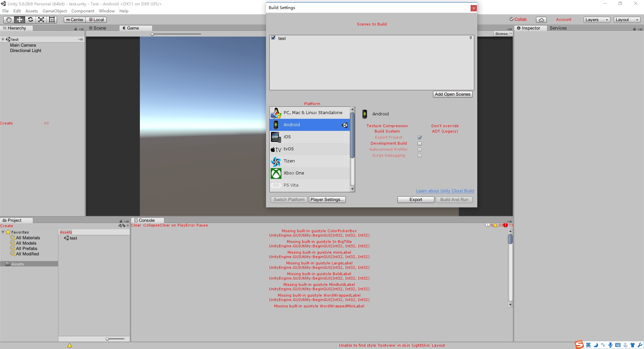Click the PS Vita handheld icon
This screenshot has width=644, height=349.
click(x=276, y=185)
